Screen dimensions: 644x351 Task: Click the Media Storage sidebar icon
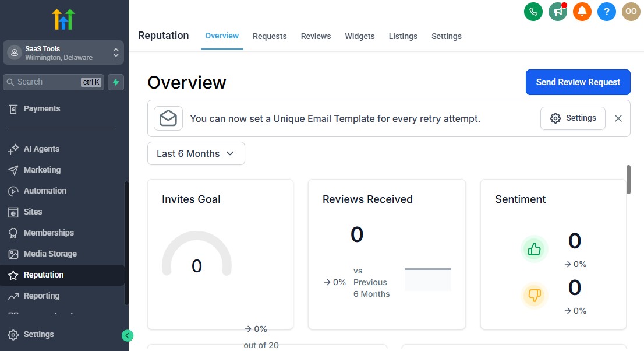tap(15, 254)
